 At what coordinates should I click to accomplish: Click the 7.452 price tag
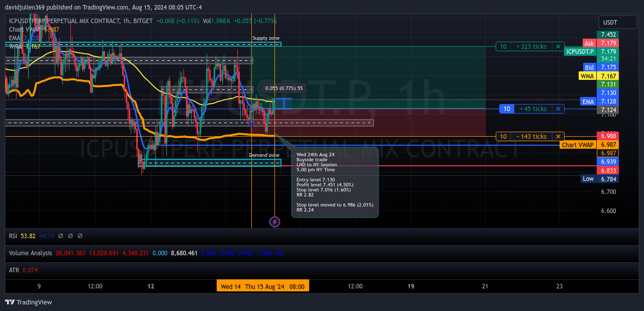coord(608,35)
